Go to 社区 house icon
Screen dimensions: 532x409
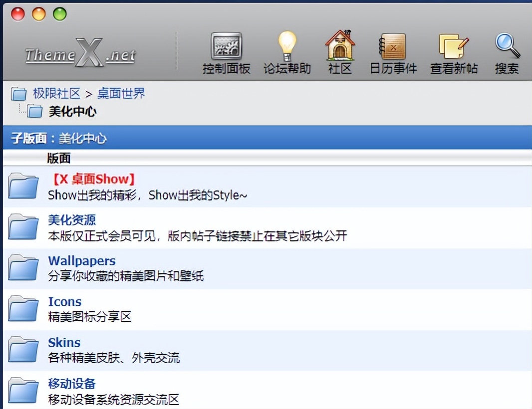(x=340, y=45)
